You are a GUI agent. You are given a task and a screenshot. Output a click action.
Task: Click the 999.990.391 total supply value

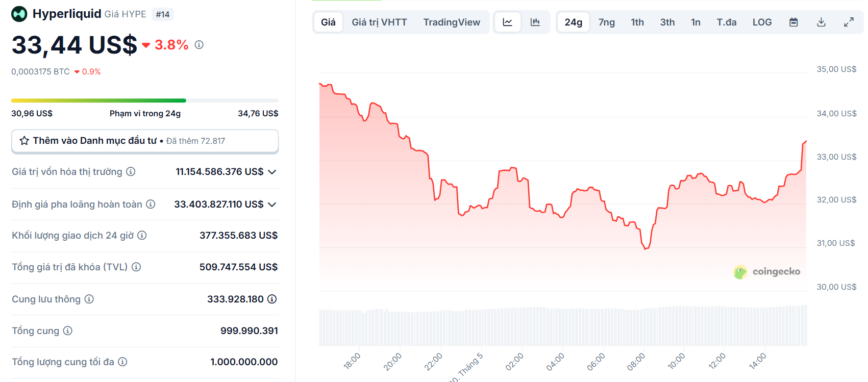tap(249, 330)
